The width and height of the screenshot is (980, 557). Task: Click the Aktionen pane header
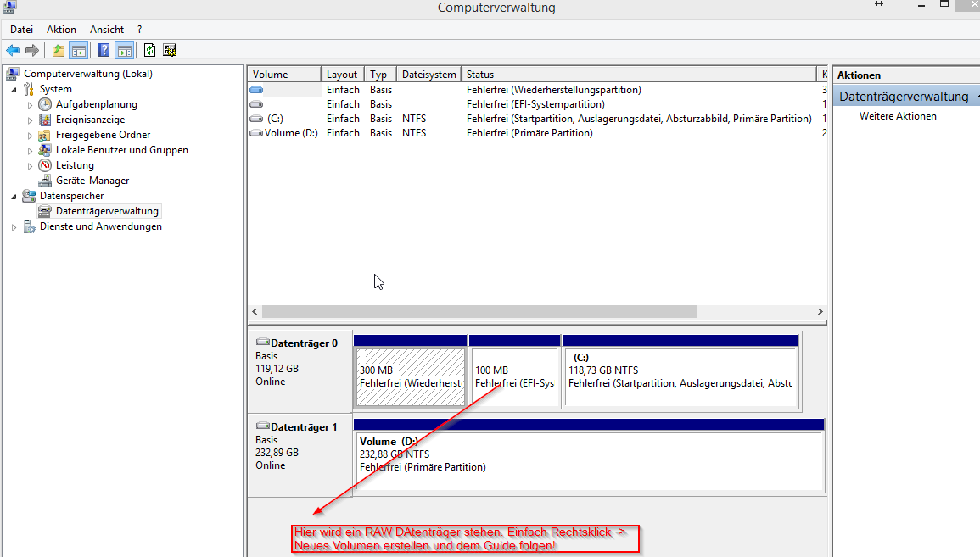pyautogui.click(x=906, y=75)
